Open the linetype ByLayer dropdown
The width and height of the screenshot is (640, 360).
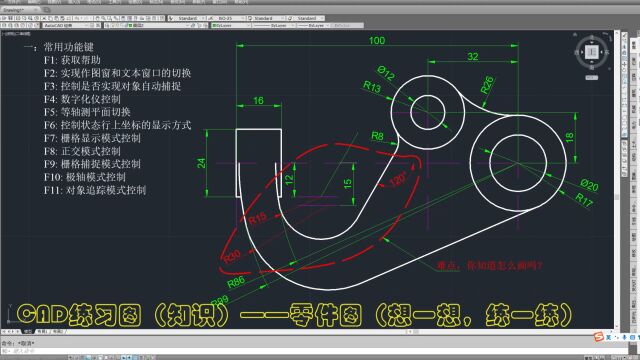(x=274, y=25)
